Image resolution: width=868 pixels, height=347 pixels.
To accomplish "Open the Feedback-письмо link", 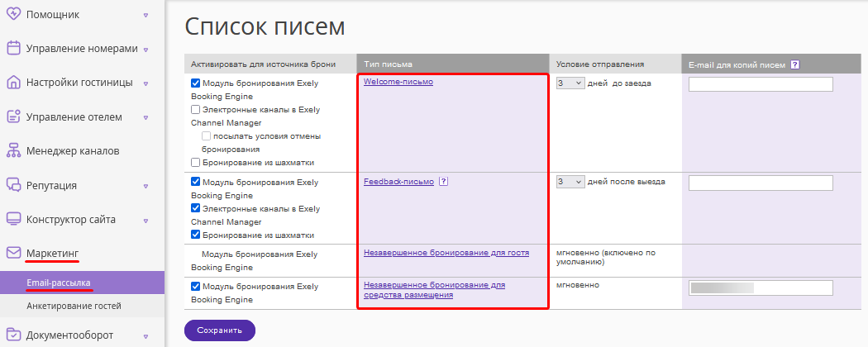I will click(x=398, y=182).
